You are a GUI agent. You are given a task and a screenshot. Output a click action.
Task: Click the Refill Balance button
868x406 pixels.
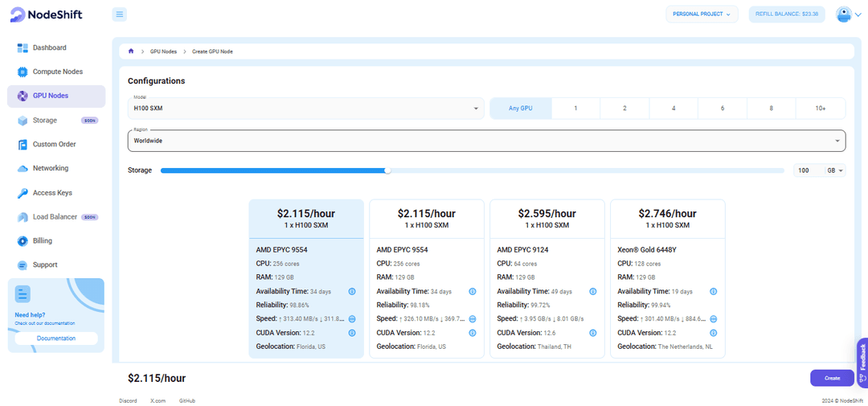(x=787, y=14)
